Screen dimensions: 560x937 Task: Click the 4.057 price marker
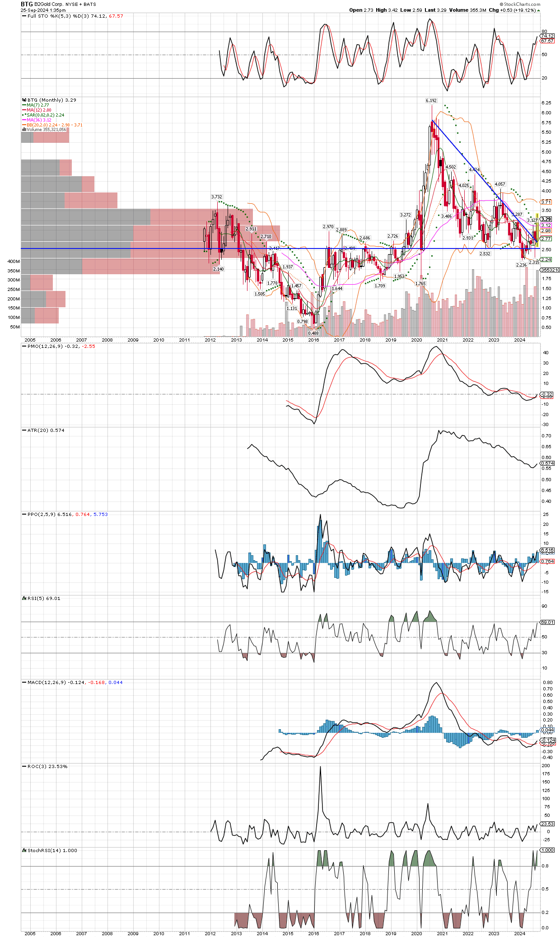click(500, 184)
